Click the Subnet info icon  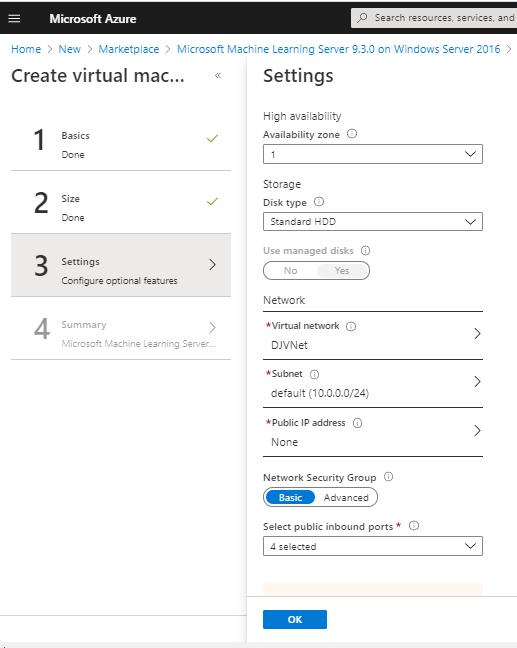[314, 374]
